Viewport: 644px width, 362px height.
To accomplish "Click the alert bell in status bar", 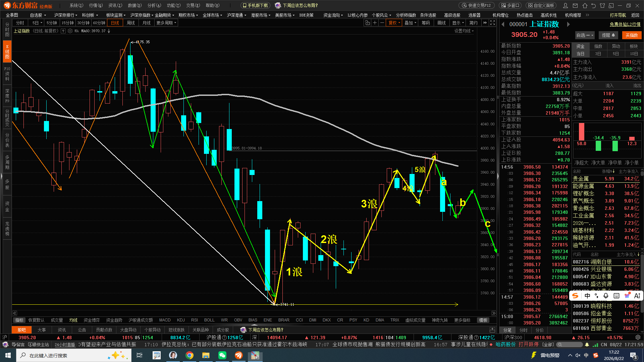I will pos(587,345).
